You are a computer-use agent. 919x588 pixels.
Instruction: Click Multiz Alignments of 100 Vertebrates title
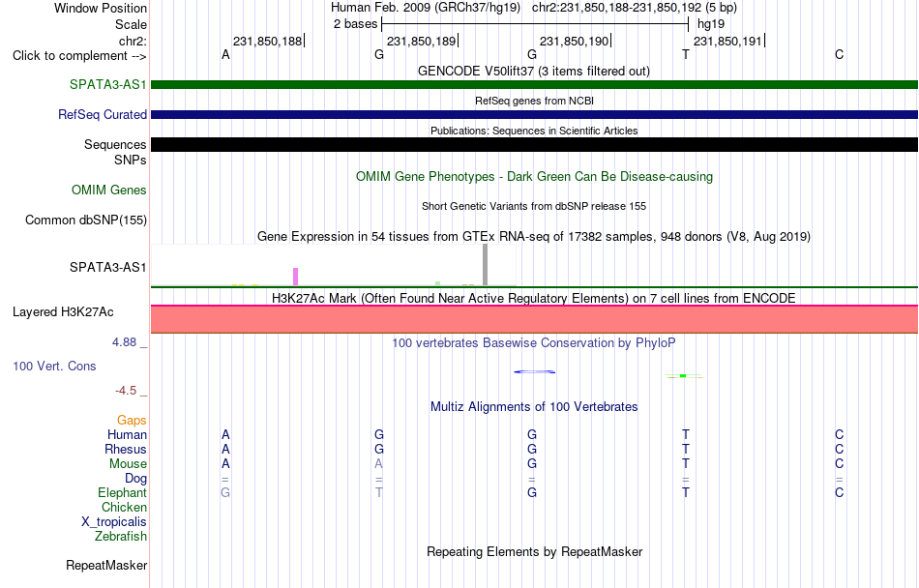click(534, 406)
